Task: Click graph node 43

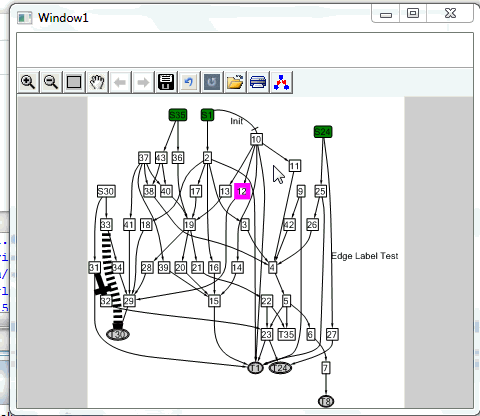Action: tap(161, 158)
